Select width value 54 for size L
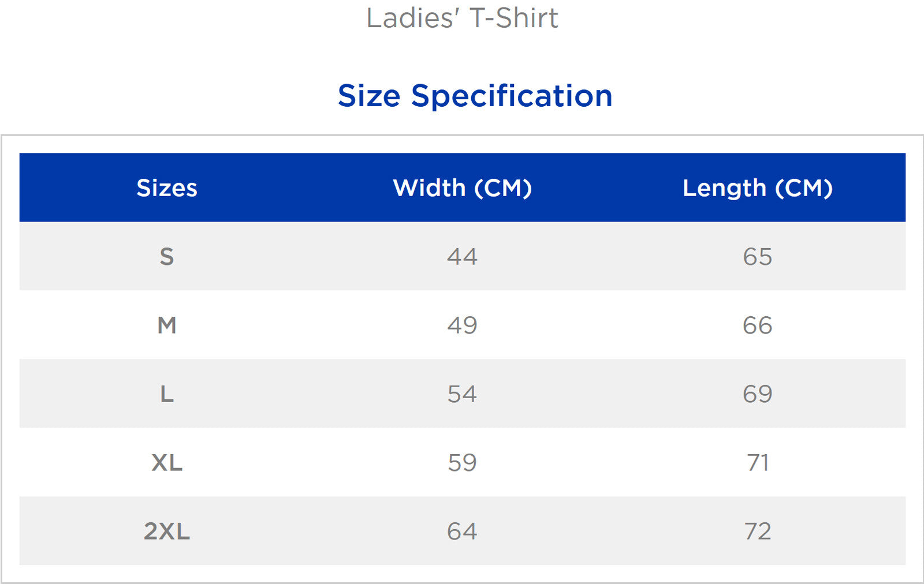The width and height of the screenshot is (924, 584). coord(462,394)
